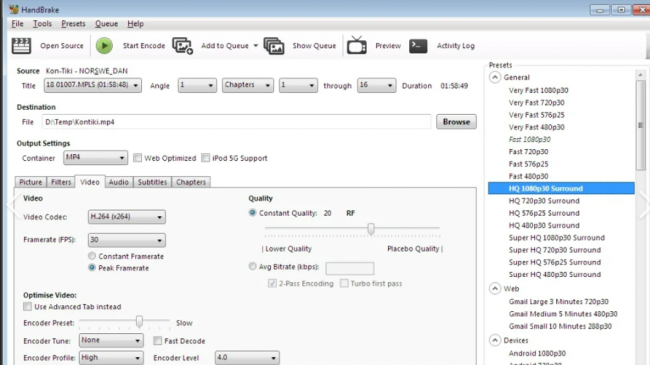Click the Show Queue stacked images icon

point(274,46)
